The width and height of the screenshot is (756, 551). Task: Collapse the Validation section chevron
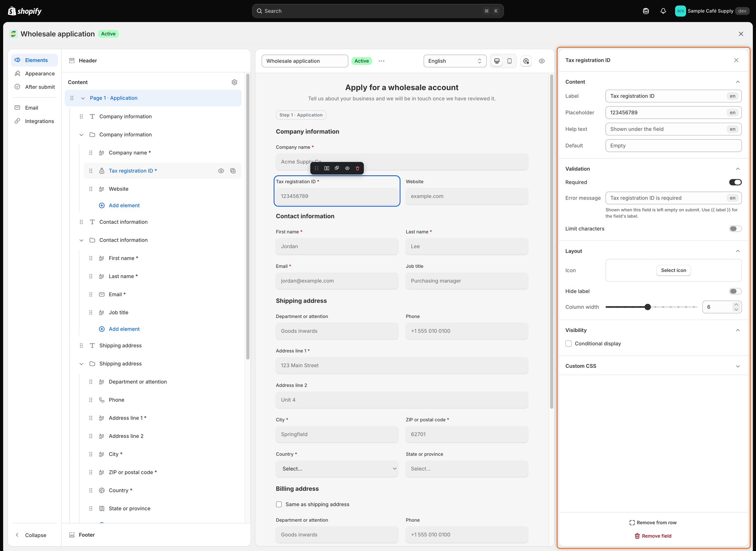coord(738,169)
